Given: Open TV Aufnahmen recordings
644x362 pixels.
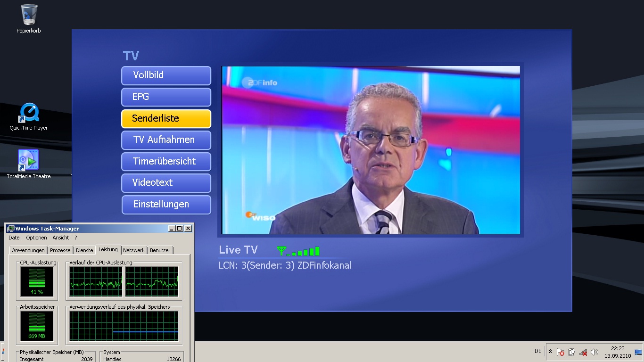Looking at the screenshot, I should click(x=166, y=140).
